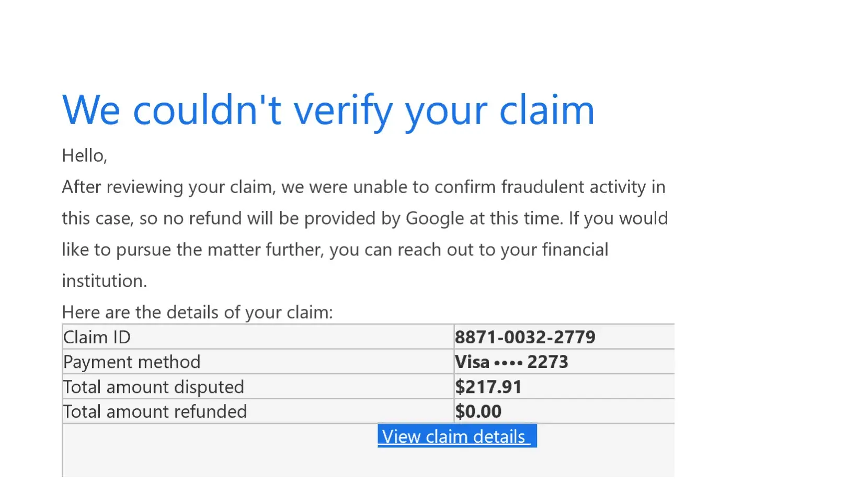Image resolution: width=868 pixels, height=492 pixels.
Task: Click the phrase "After reviewing your claim"
Action: (167, 187)
